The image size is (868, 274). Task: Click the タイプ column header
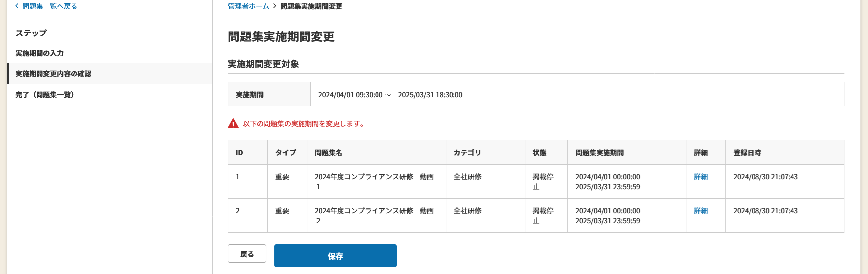click(x=287, y=153)
